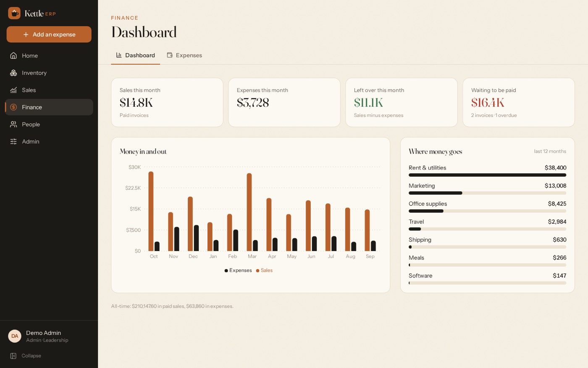This screenshot has height=368, width=588.
Task: Click the "Money in and out" chart title
Action: (143, 151)
